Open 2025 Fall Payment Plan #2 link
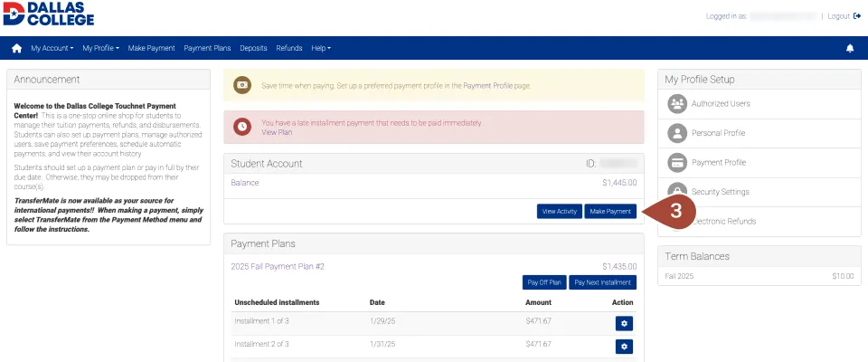This screenshot has width=868, height=362. pos(278,267)
